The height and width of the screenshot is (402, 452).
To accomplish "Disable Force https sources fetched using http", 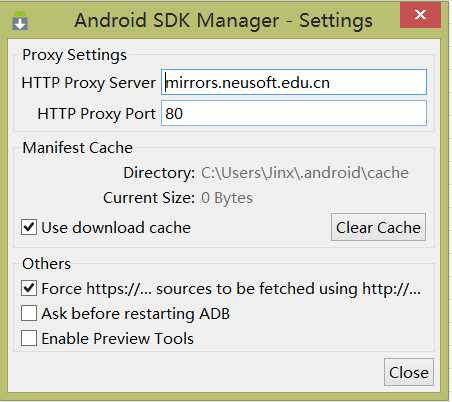I will coord(29,288).
